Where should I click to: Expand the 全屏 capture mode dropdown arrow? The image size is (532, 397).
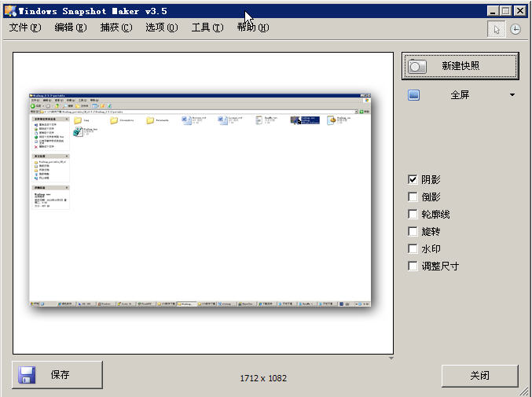tap(512, 95)
